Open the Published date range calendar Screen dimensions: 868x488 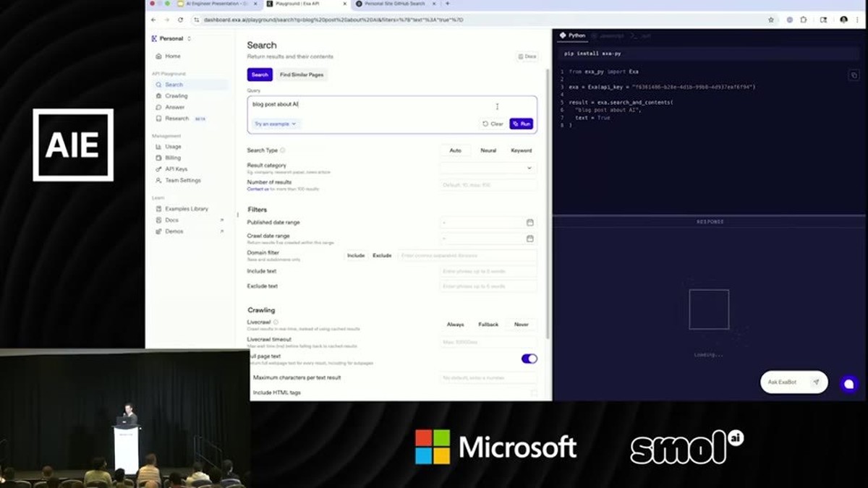[529, 223]
